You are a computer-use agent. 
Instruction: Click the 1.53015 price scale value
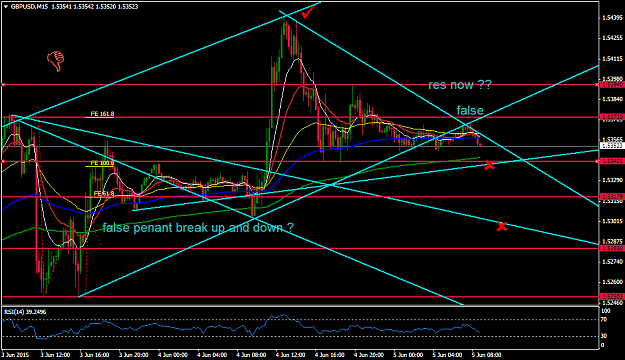click(x=612, y=221)
